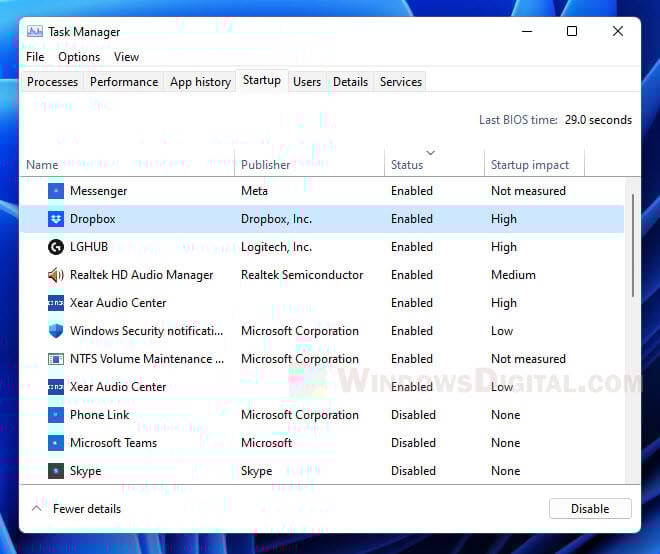Click the Meta publisher cell
This screenshot has width=660, height=554.
point(254,191)
